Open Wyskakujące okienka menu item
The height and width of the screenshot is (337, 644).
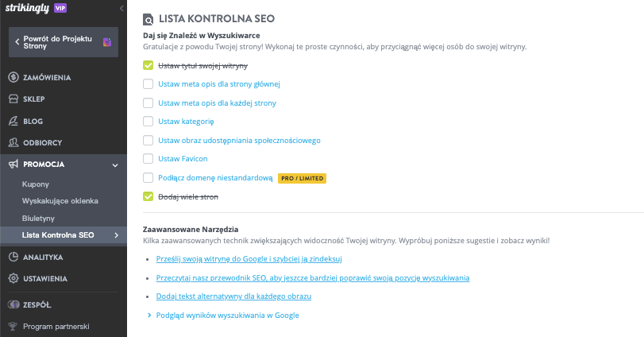point(60,201)
